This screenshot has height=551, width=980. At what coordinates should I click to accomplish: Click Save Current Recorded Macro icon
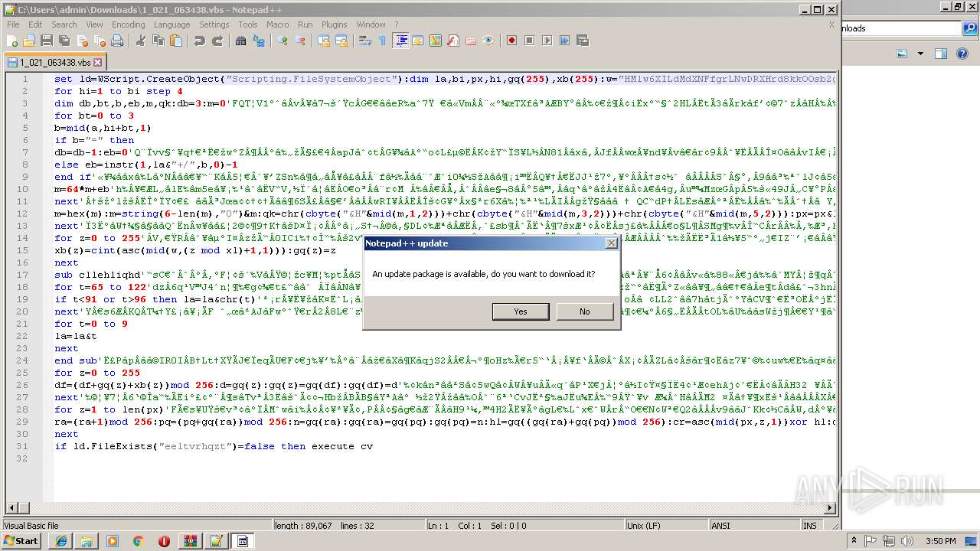582,41
